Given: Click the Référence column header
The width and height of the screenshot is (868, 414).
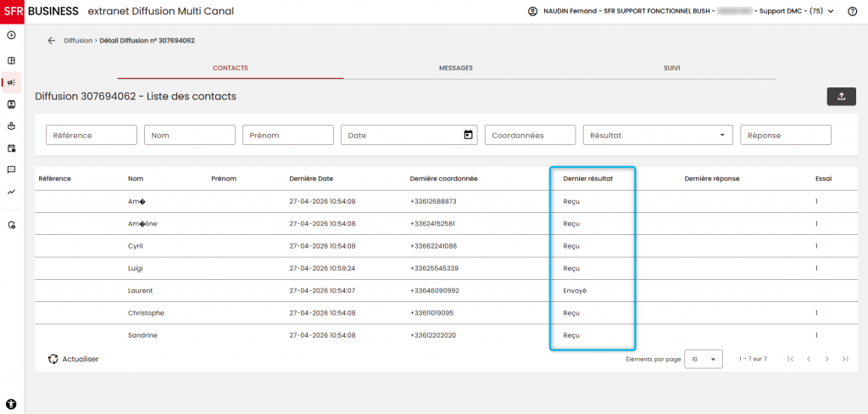Looking at the screenshot, I should pos(55,178).
